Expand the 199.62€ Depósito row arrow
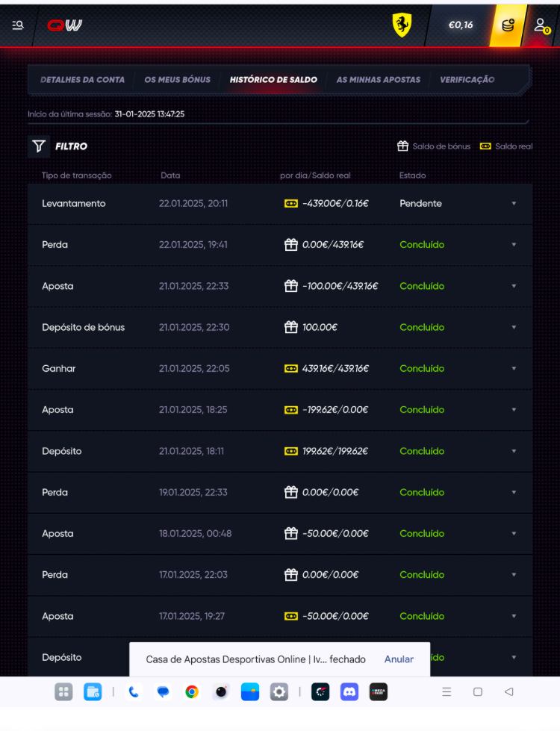Image resolution: width=560 pixels, height=731 pixels. click(513, 451)
